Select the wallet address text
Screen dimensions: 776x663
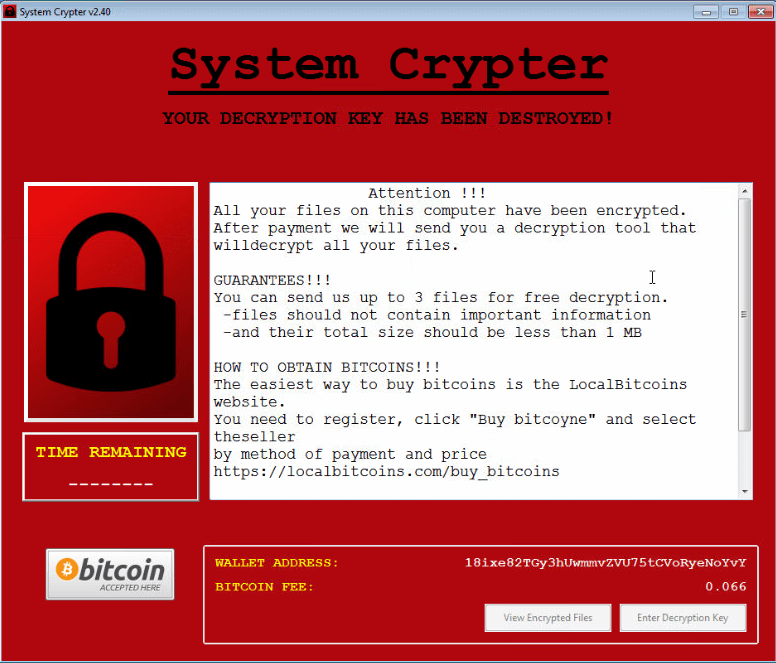[605, 563]
